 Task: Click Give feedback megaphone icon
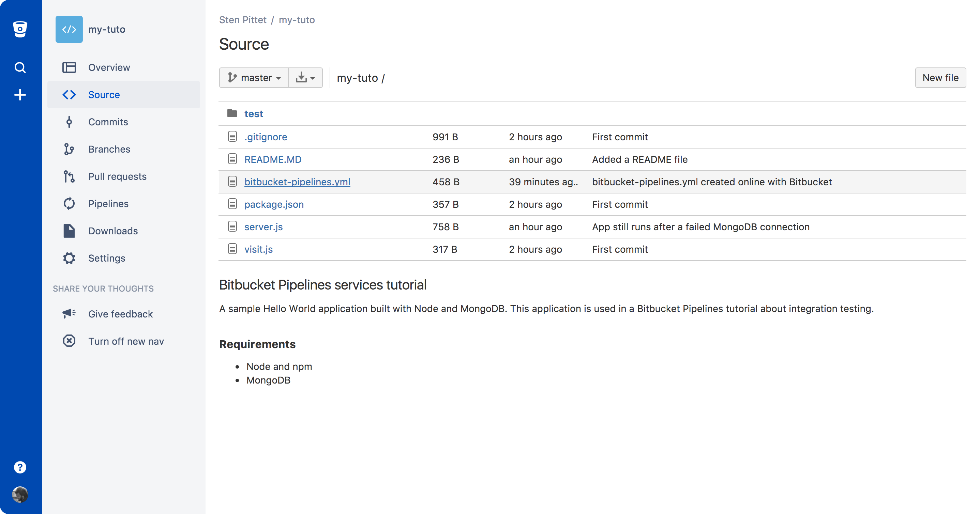coord(69,314)
